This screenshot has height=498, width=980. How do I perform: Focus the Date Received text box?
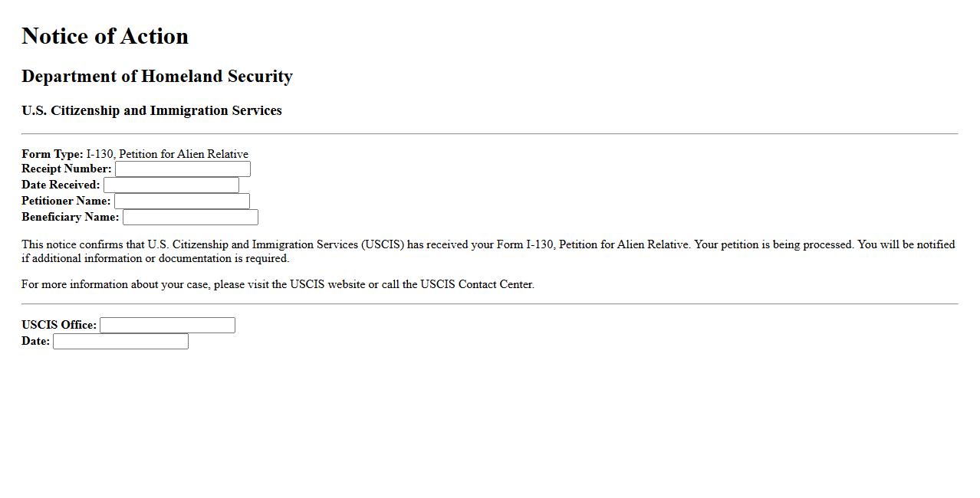coord(171,185)
